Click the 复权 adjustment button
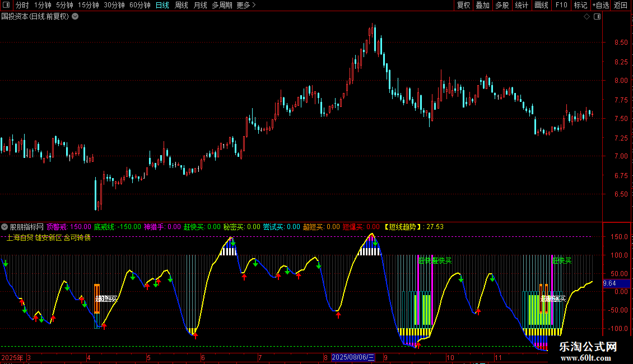 pyautogui.click(x=464, y=6)
